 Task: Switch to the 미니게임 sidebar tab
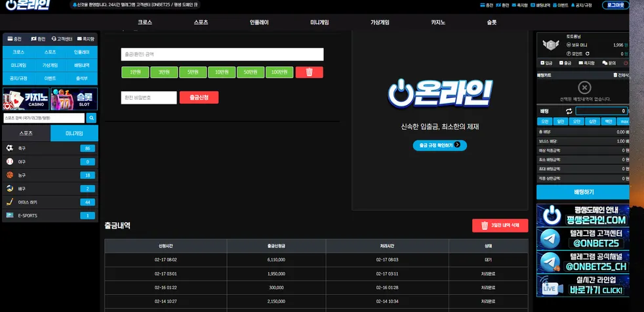(74, 133)
